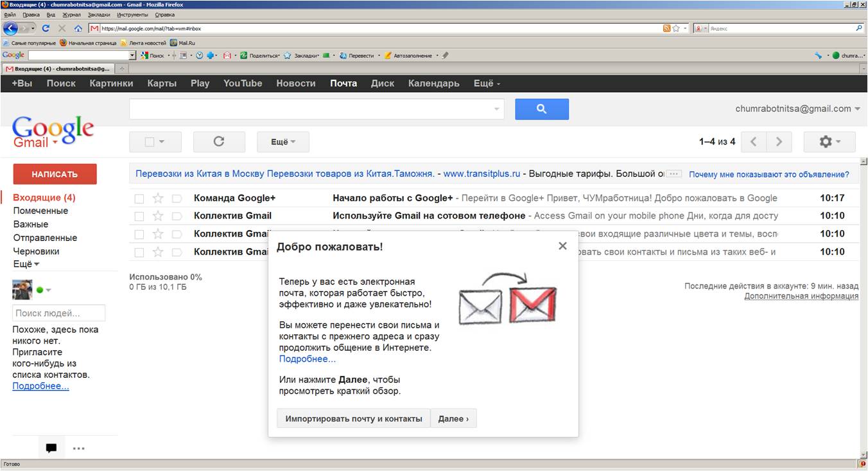Close the Добро пожаловать welcome dialog

tap(562, 245)
